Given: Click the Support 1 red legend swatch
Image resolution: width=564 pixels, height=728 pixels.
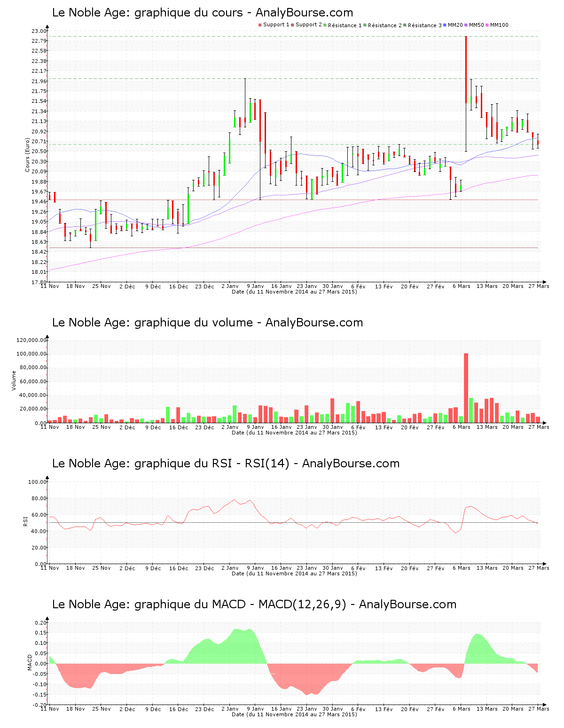Looking at the screenshot, I should [x=260, y=25].
